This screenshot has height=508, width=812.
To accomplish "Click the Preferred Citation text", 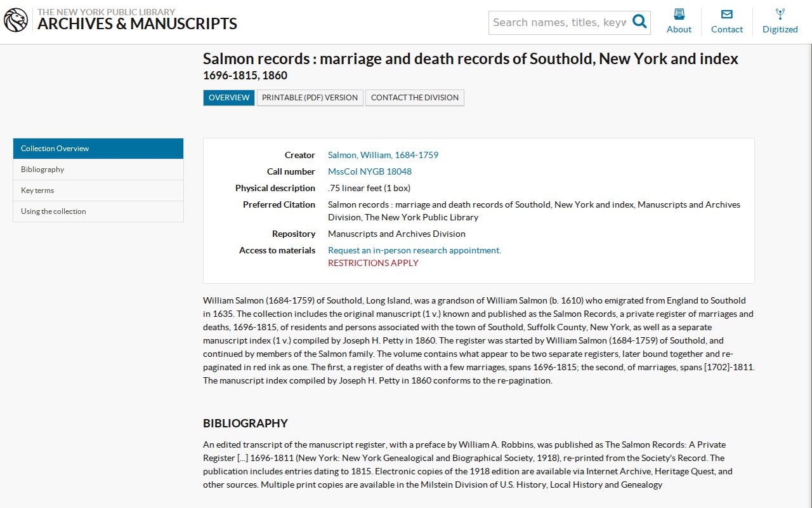I will point(534,211).
